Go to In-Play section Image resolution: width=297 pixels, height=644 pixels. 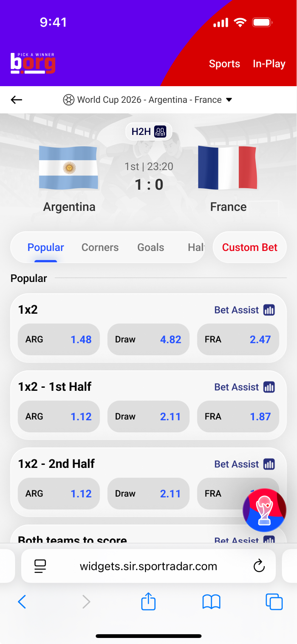[269, 64]
